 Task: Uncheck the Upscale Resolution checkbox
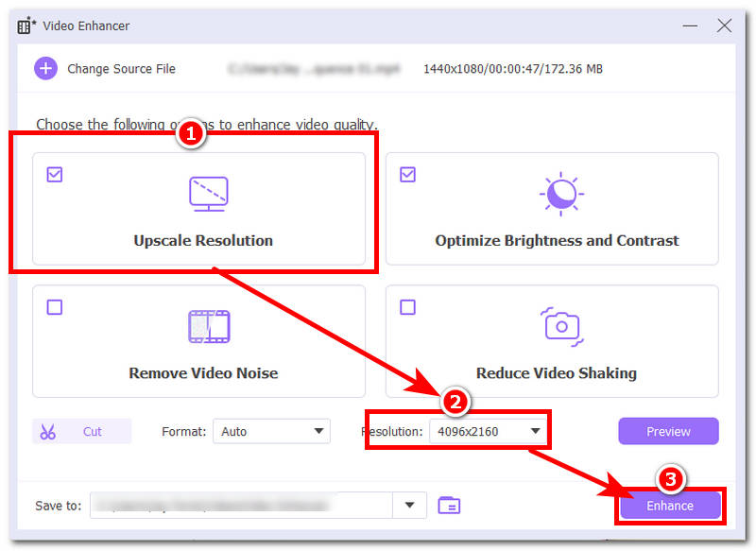pyautogui.click(x=55, y=175)
